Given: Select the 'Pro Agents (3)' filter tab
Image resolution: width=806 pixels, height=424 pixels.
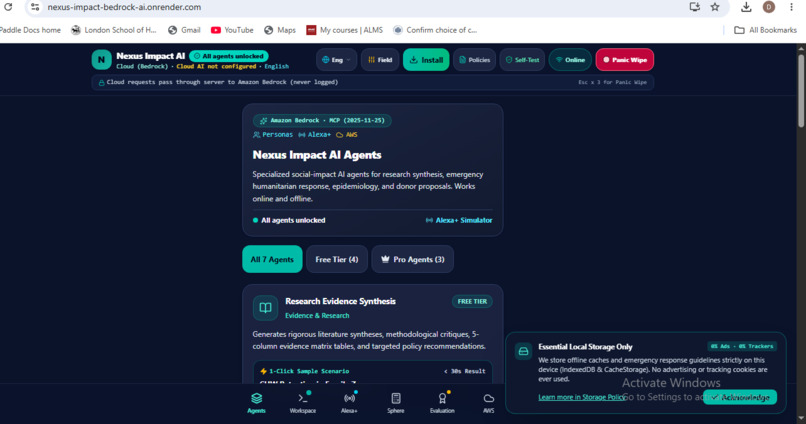Looking at the screenshot, I should click(413, 259).
